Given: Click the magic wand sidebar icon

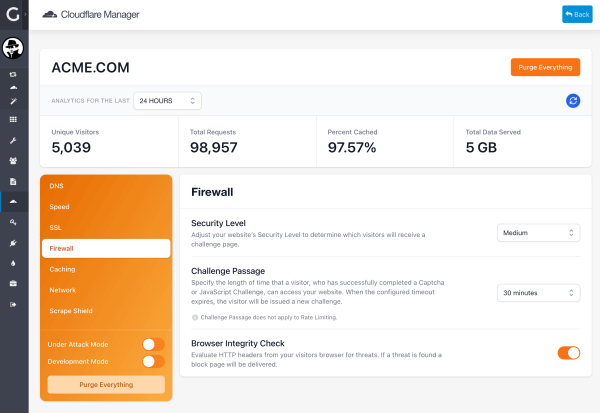Looking at the screenshot, I should tap(13, 101).
